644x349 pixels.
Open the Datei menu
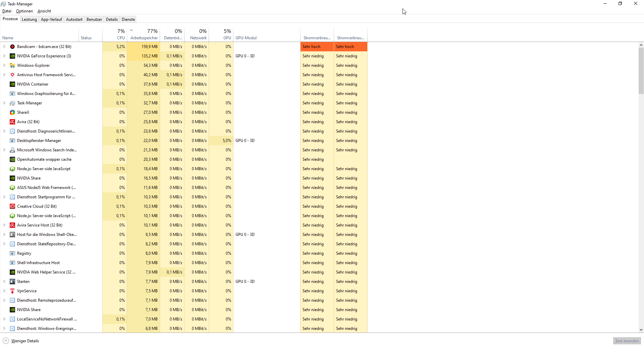pyautogui.click(x=7, y=11)
